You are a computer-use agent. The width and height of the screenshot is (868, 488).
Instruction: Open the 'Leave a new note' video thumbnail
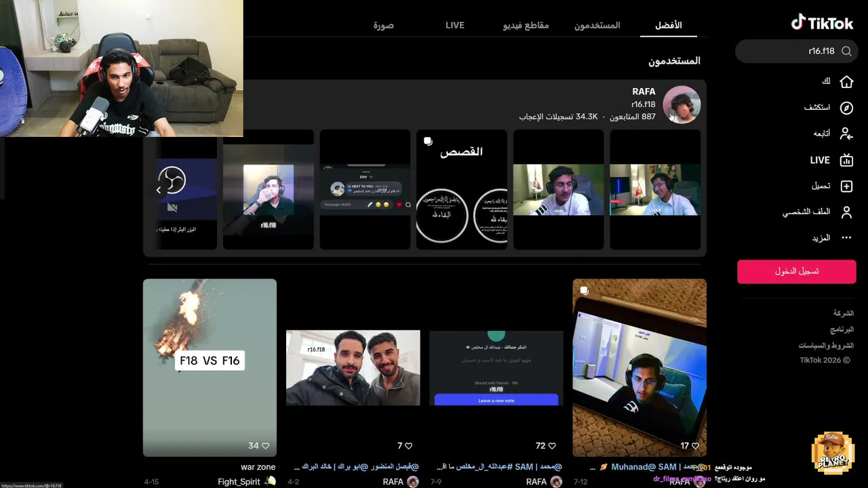496,367
